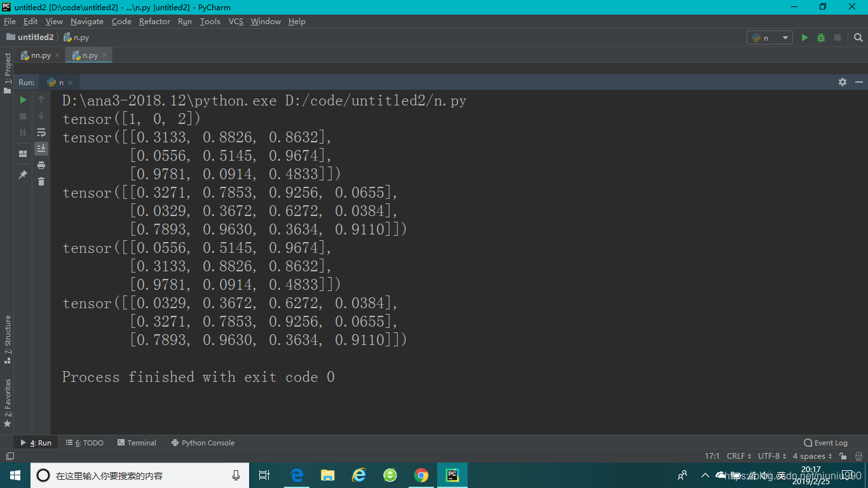
Task: Pin the Run tab
Action: coord(23,175)
